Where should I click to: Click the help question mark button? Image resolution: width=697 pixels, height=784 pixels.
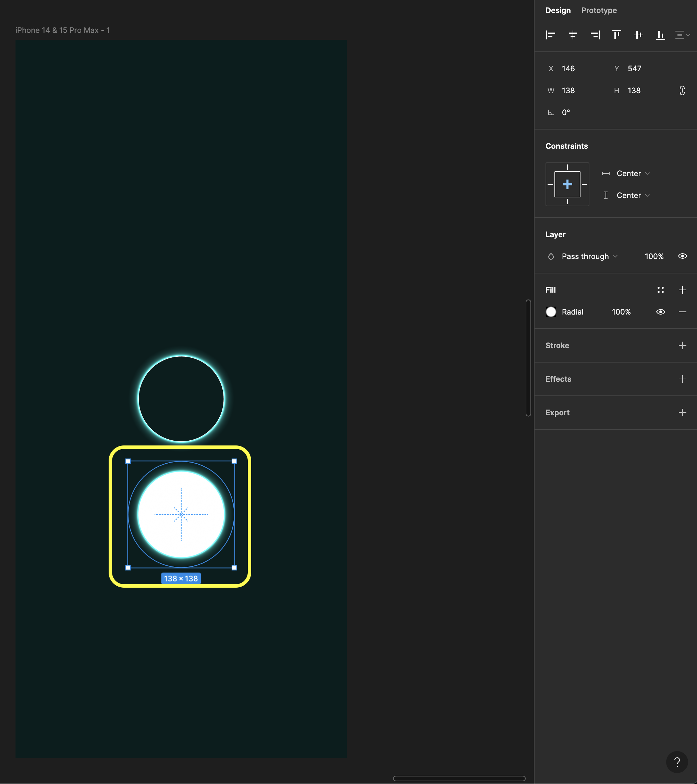677,762
